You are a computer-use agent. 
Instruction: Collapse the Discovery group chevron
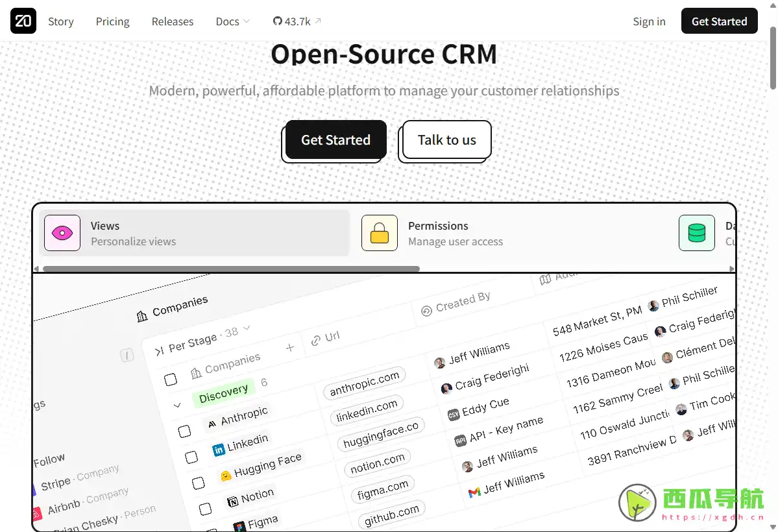click(x=177, y=405)
